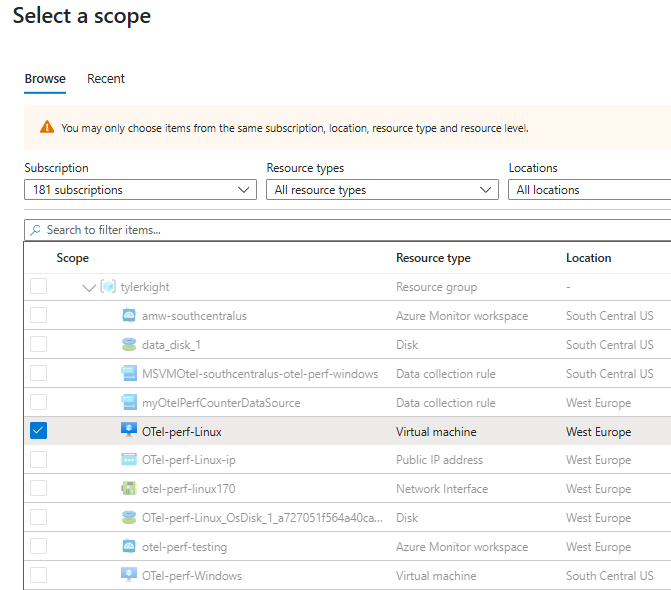The width and height of the screenshot is (671, 590).
Task: Click the OTel-perf-Linux-ip public IP icon
Action: [129, 459]
